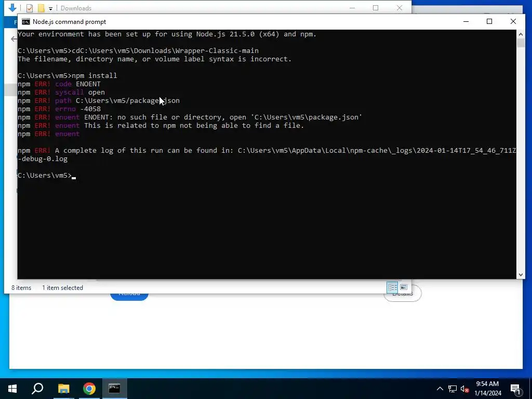Screen dimensions: 532x399
Task: Open taskbar Search
Action: click(x=37, y=389)
